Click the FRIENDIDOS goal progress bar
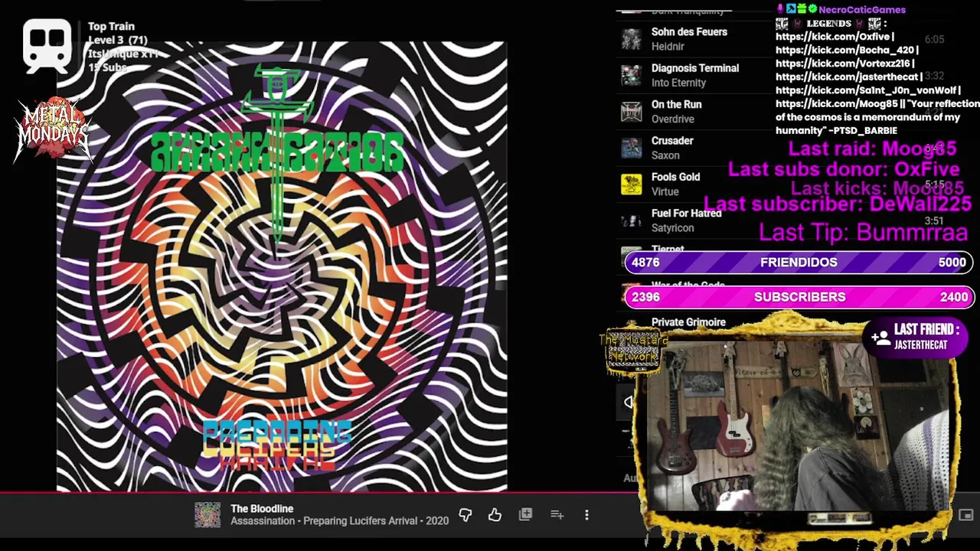Image resolution: width=980 pixels, height=551 pixels. point(799,262)
